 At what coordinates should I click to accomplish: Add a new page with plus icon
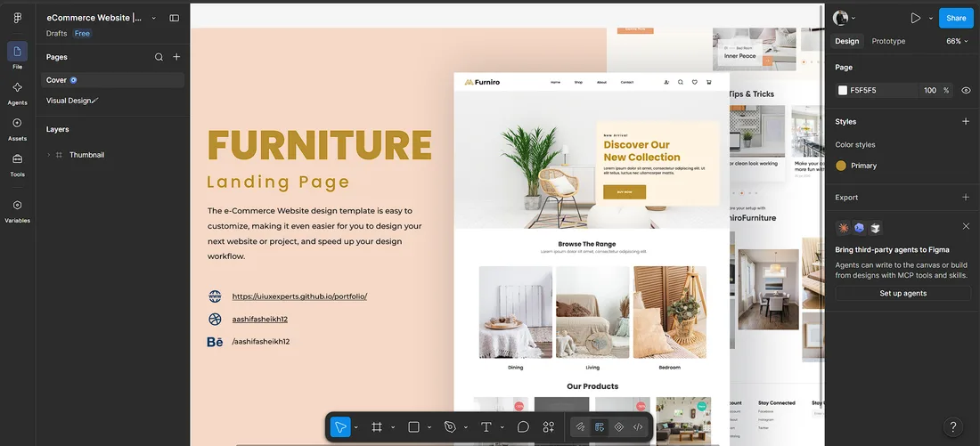coord(176,57)
